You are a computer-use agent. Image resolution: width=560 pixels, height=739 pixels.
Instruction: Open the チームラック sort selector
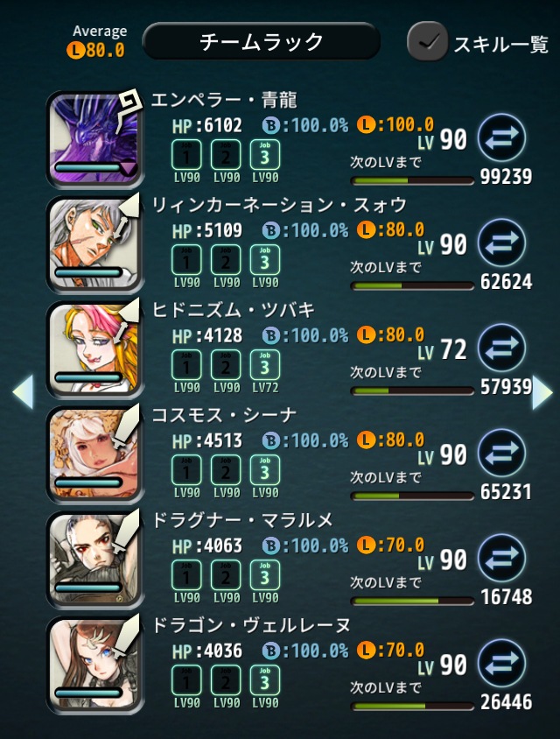coord(261,41)
